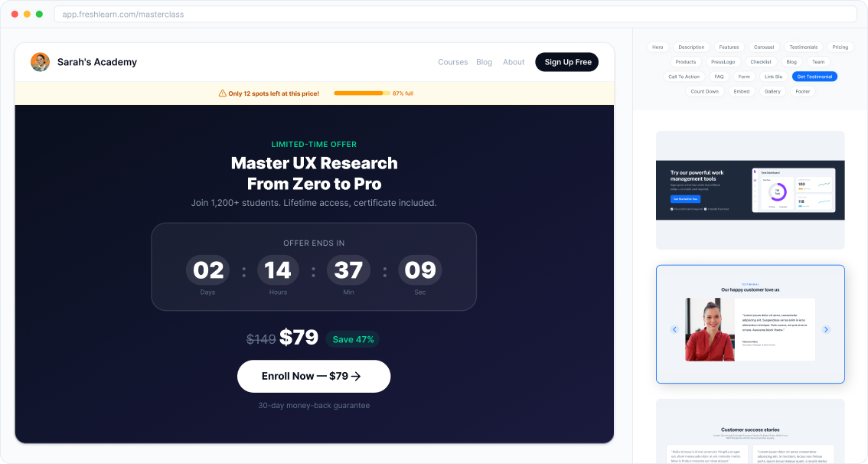Choose the Count Down block category

(x=704, y=91)
